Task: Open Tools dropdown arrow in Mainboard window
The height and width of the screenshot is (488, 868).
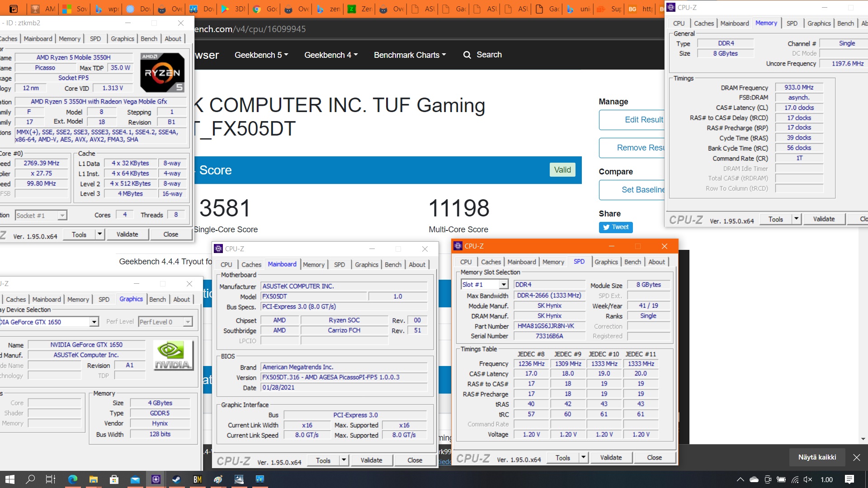Action: click(344, 460)
